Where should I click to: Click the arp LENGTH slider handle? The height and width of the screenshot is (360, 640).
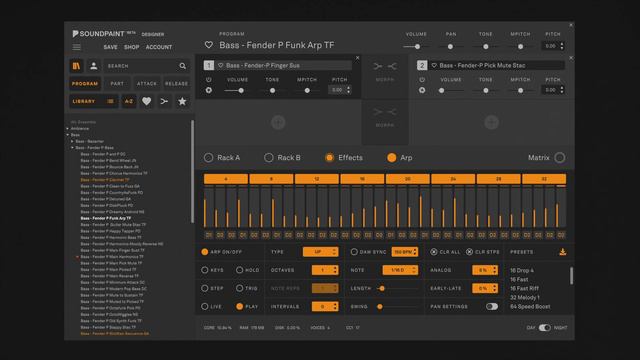(x=382, y=288)
